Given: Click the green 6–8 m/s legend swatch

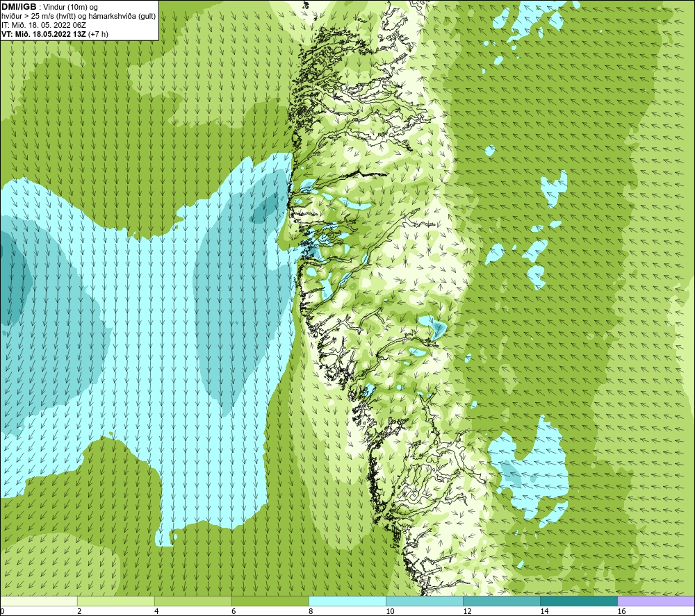Looking at the screenshot, I should pos(270,601).
